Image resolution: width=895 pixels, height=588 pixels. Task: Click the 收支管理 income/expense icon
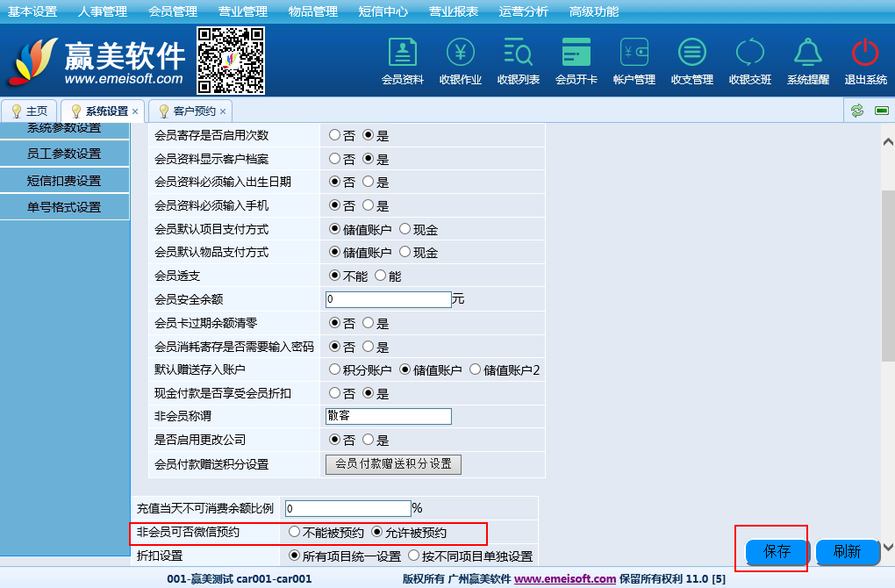(x=692, y=61)
